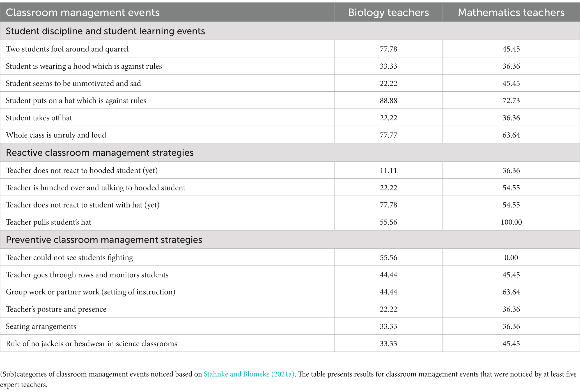Select the Preventive classroom management strategies section row

pyautogui.click(x=290, y=240)
